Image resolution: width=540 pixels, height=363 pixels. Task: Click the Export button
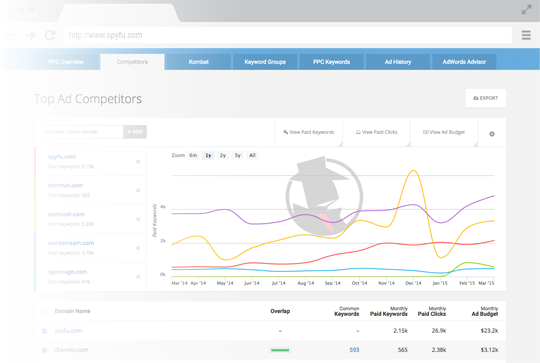(486, 98)
